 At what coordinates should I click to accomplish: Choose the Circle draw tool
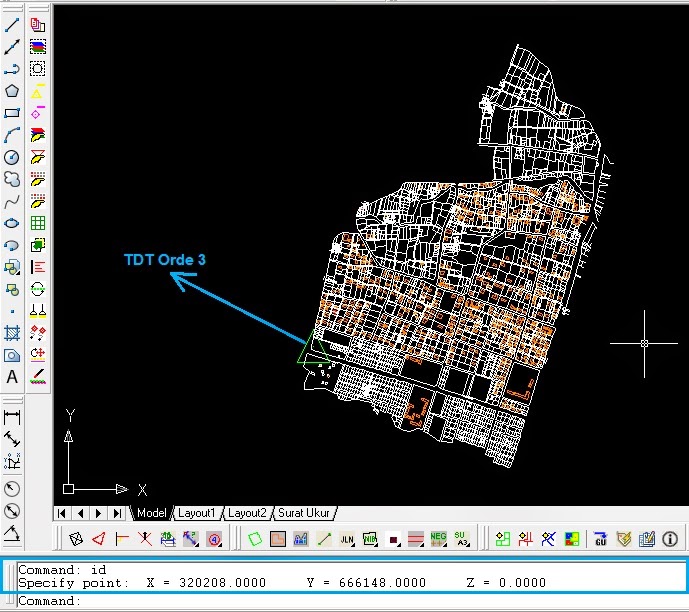tap(12, 157)
